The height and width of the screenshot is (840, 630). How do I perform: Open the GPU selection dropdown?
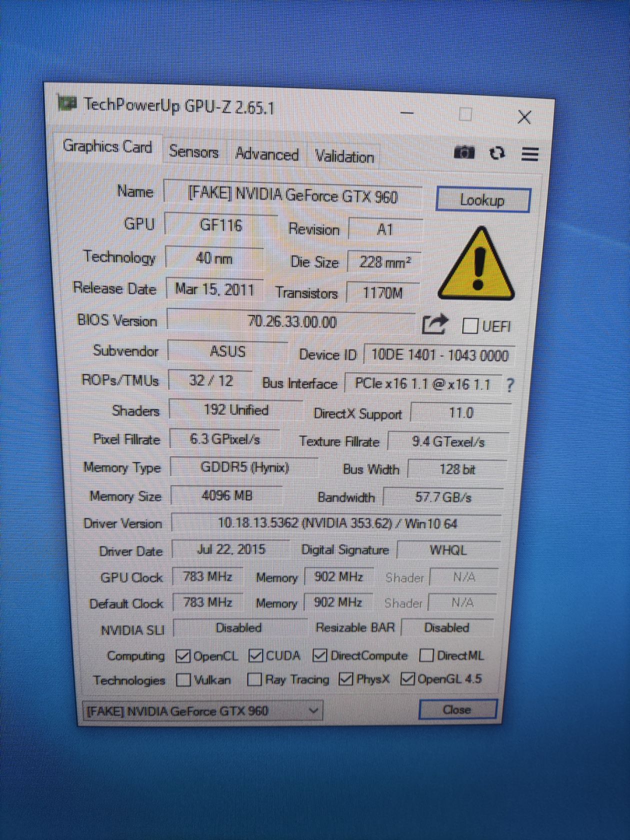click(202, 710)
